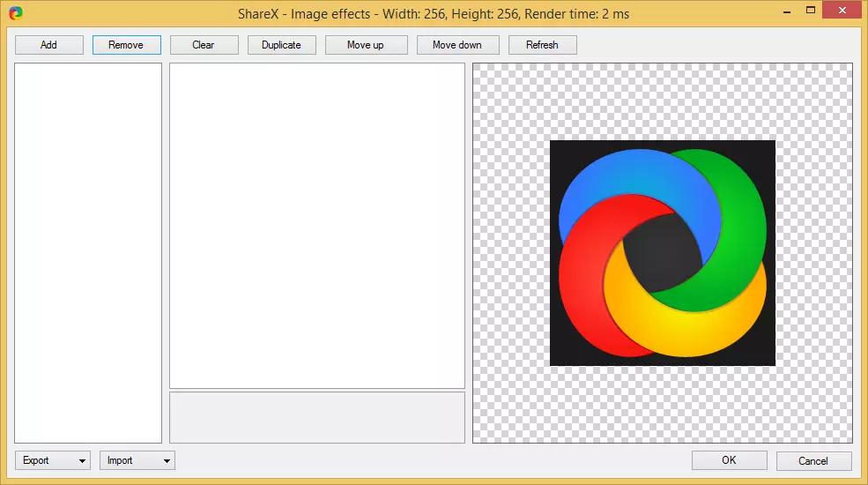Refresh the image preview
868x485 pixels.
542,45
